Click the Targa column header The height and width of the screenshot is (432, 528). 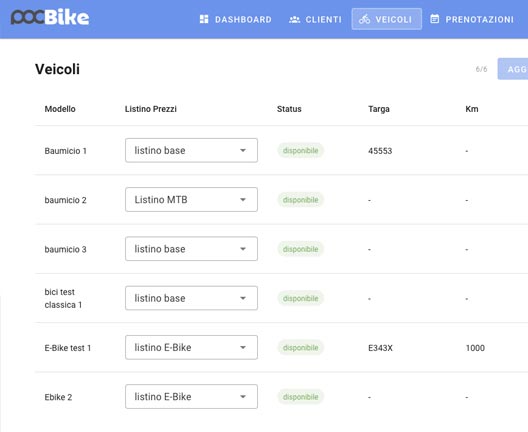pyautogui.click(x=379, y=109)
